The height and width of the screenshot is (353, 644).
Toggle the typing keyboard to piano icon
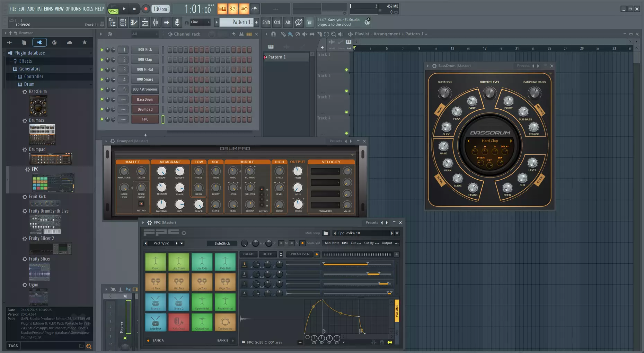tap(222, 9)
